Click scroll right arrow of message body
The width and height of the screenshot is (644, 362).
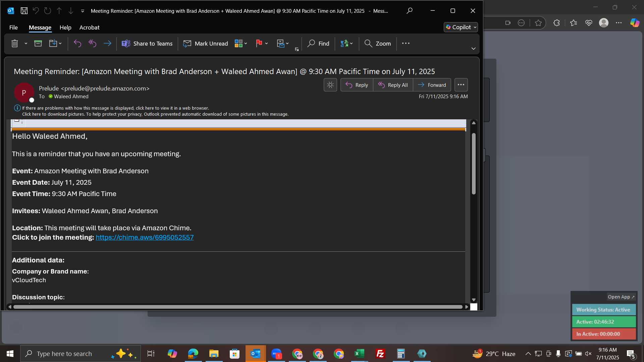pos(467,307)
